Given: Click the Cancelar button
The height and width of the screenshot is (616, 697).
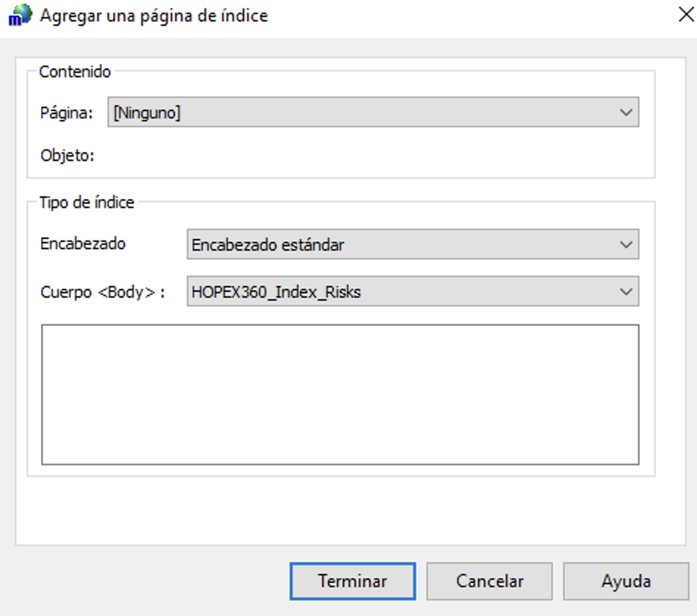Looking at the screenshot, I should pyautogui.click(x=490, y=581).
